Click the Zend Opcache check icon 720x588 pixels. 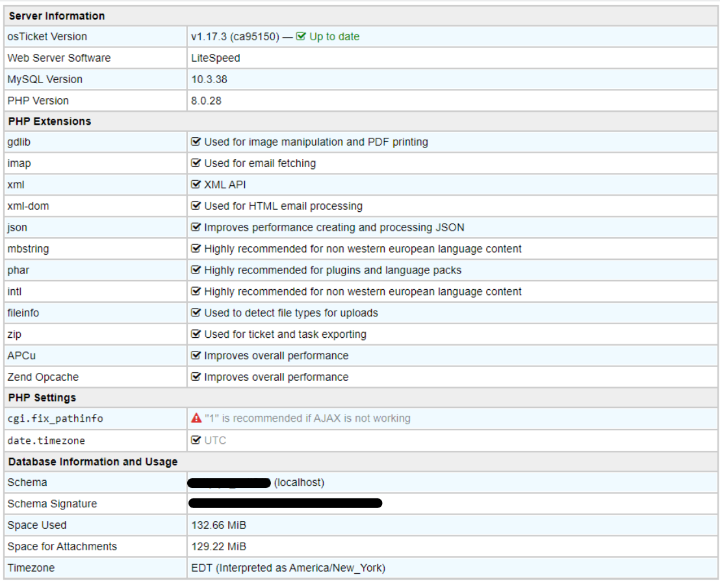[x=196, y=377]
